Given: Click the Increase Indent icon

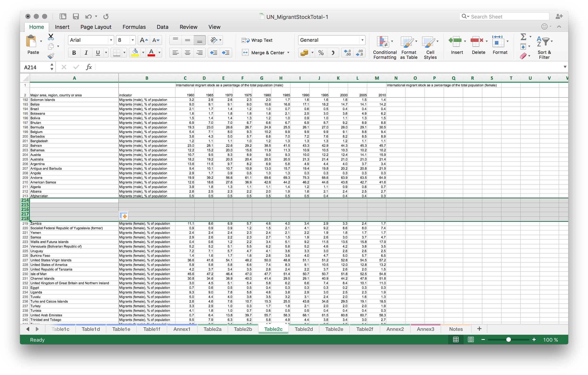Looking at the screenshot, I should coord(225,53).
